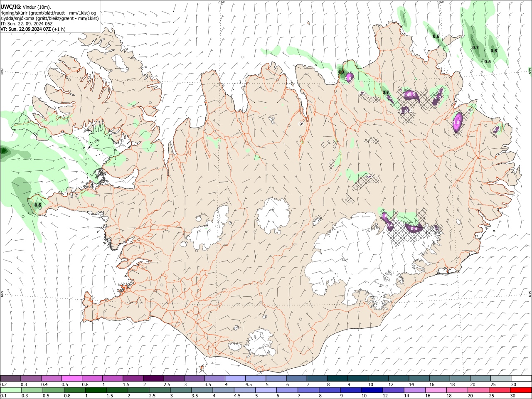Click the light pink 16 mm rain swatch
The width and height of the screenshot is (532, 399).
(436, 390)
